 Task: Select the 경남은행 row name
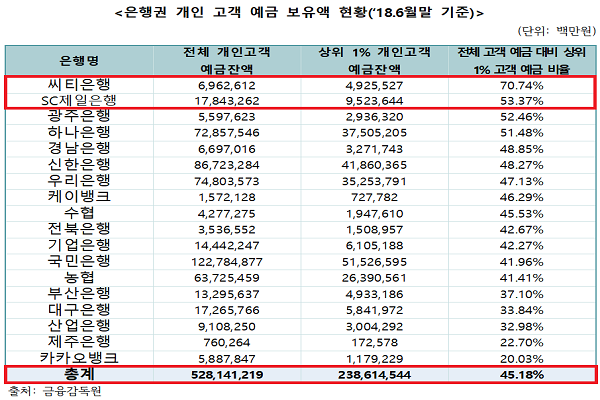pos(79,149)
